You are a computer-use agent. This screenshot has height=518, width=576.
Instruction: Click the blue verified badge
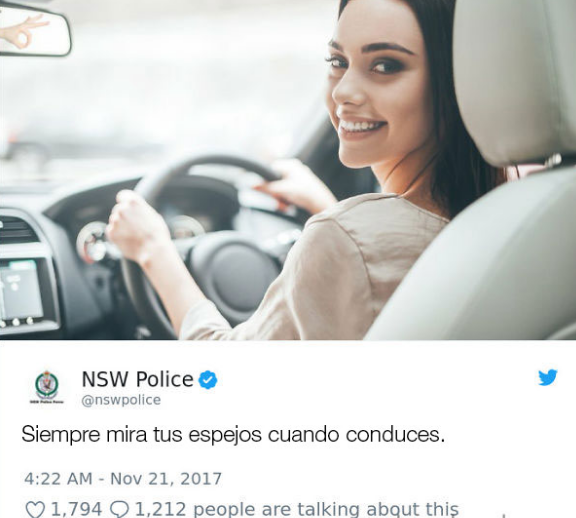[x=208, y=380]
